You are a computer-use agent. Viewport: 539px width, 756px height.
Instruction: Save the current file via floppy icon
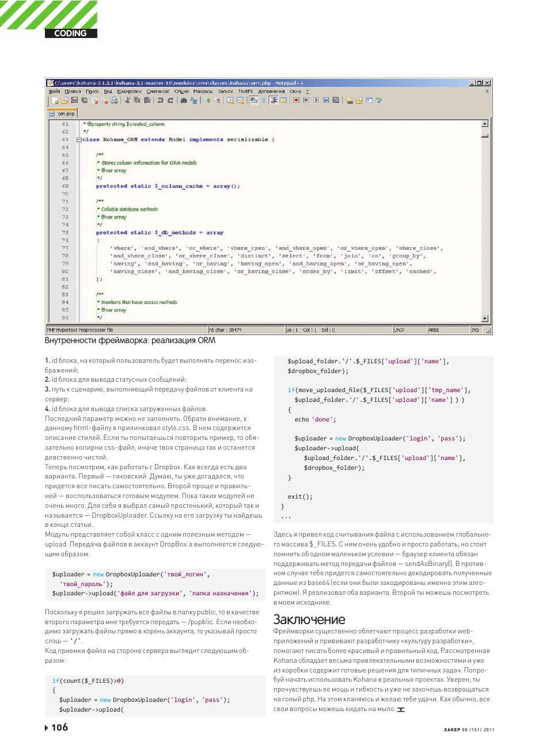tap(75, 101)
